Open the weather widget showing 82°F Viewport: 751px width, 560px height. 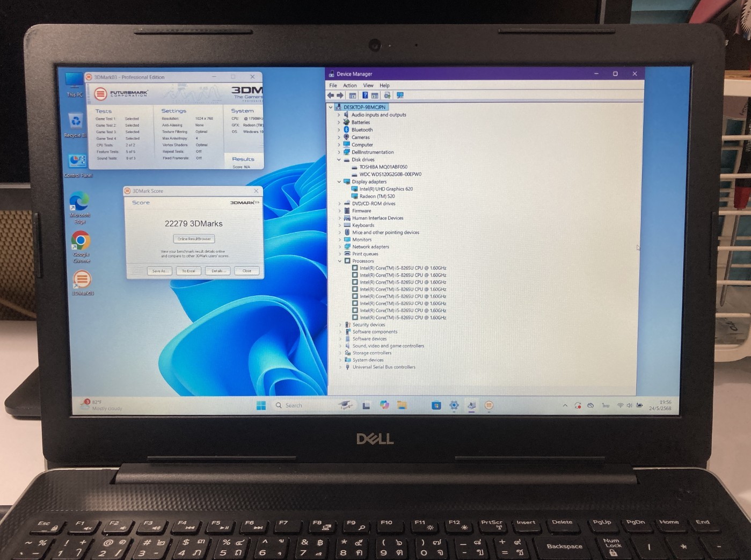[x=101, y=405]
